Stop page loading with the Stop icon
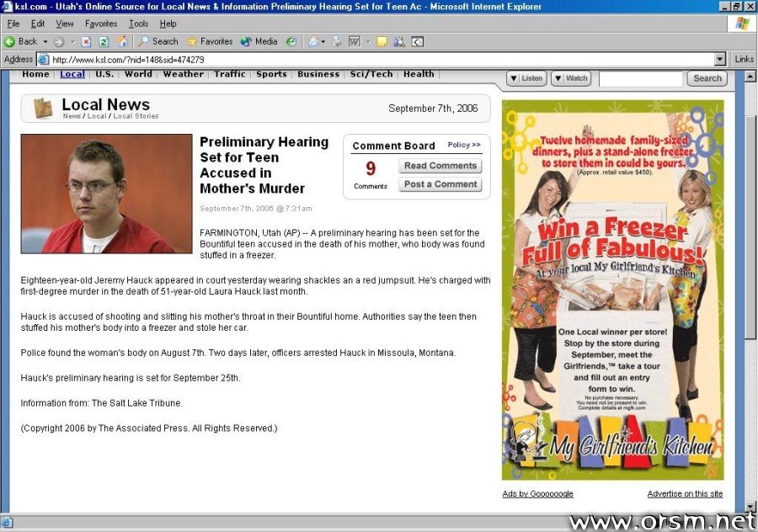758x532 pixels. pyautogui.click(x=86, y=42)
